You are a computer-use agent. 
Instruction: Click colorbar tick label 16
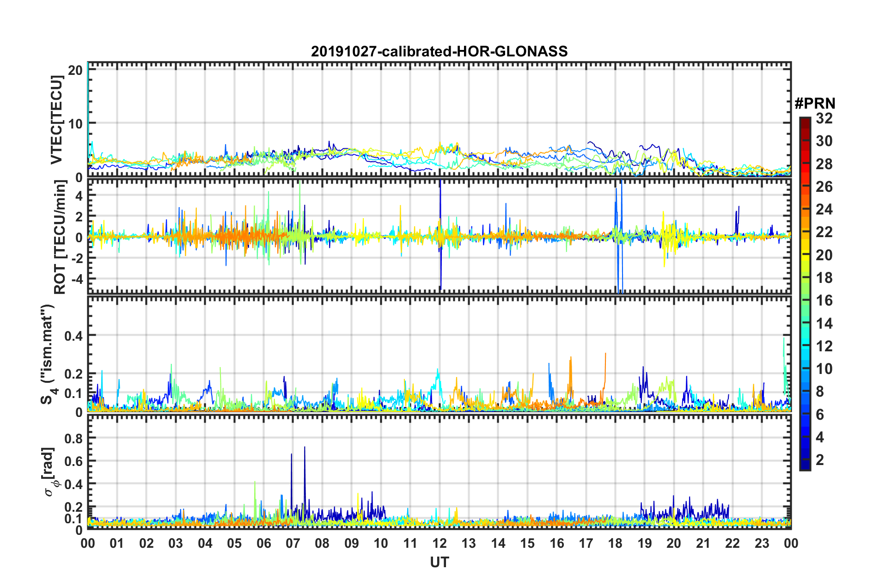point(824,300)
